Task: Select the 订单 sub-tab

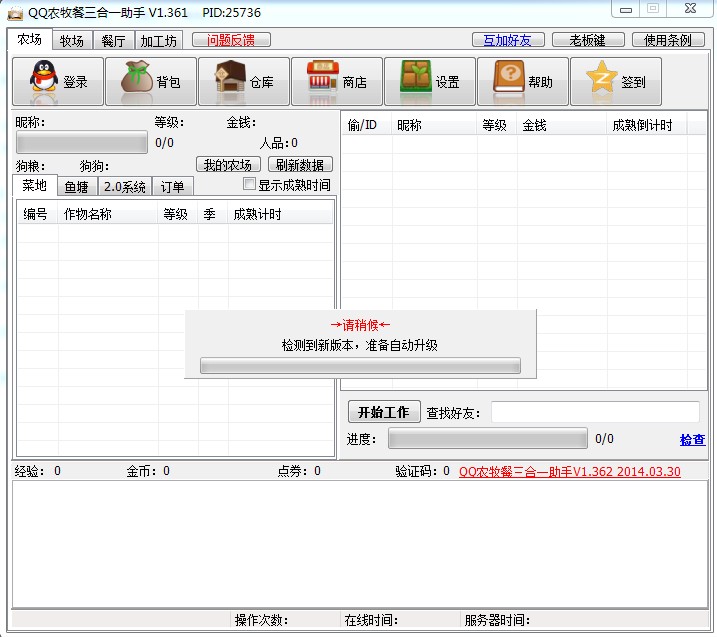Action: point(172,187)
